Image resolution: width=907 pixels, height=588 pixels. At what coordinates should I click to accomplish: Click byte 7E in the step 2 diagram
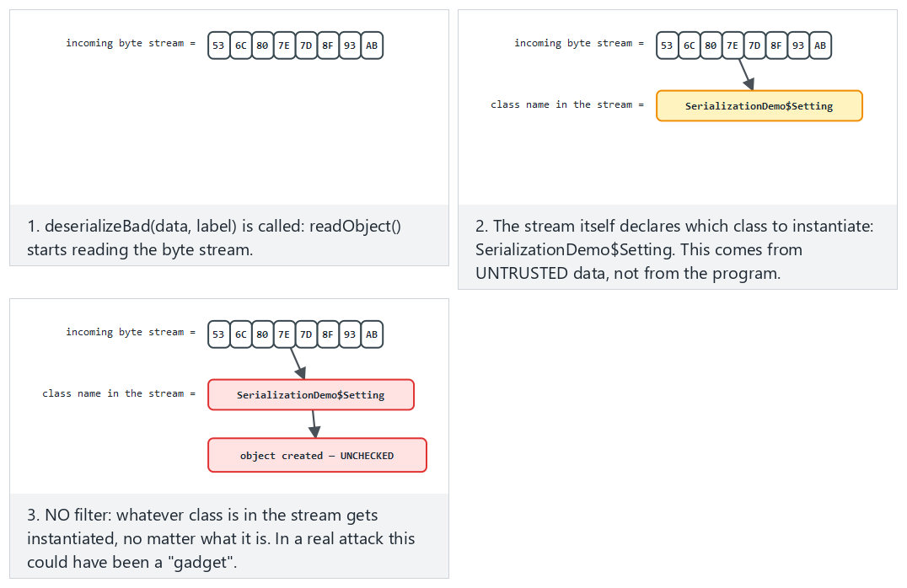coord(733,45)
